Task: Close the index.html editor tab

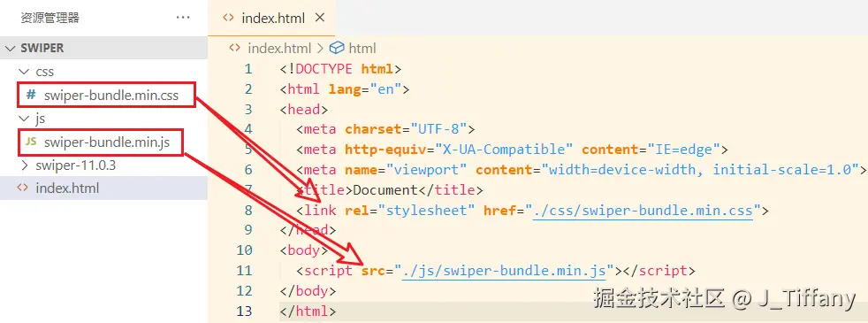Action: [319, 18]
